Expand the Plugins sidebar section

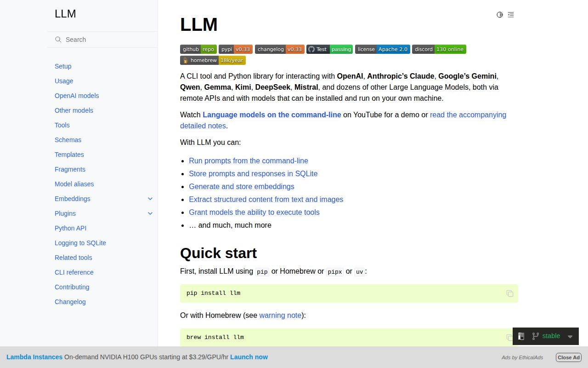click(x=150, y=213)
